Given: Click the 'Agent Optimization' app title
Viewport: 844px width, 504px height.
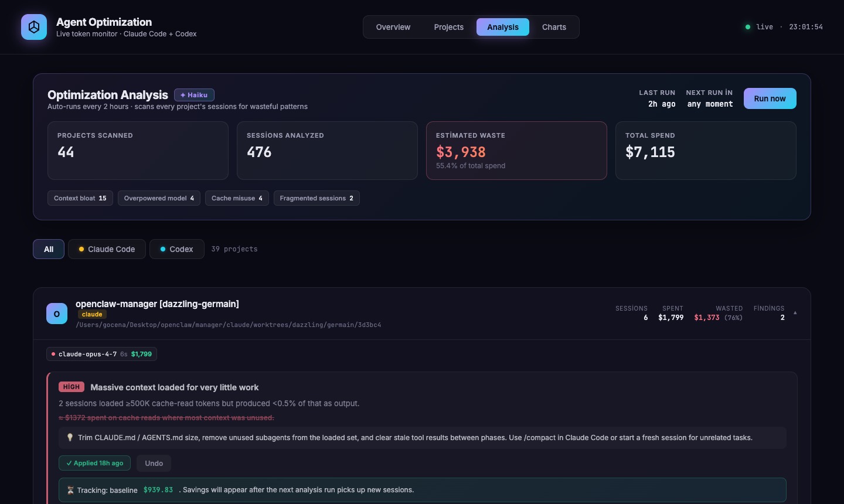Looking at the screenshot, I should [104, 22].
